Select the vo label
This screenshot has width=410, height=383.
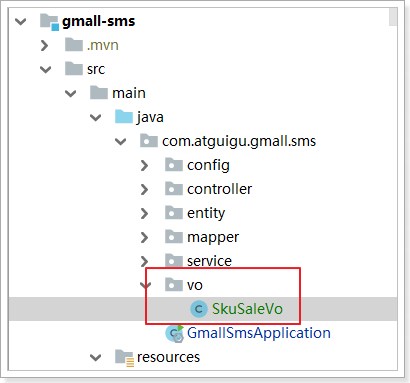point(195,286)
